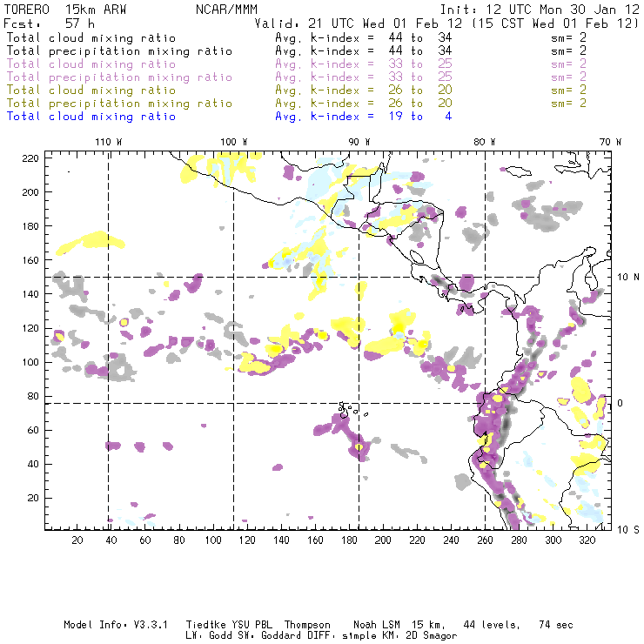This screenshot has width=644, height=644.
Task: Select horizontal axis tick label 300
Action: coord(553,540)
